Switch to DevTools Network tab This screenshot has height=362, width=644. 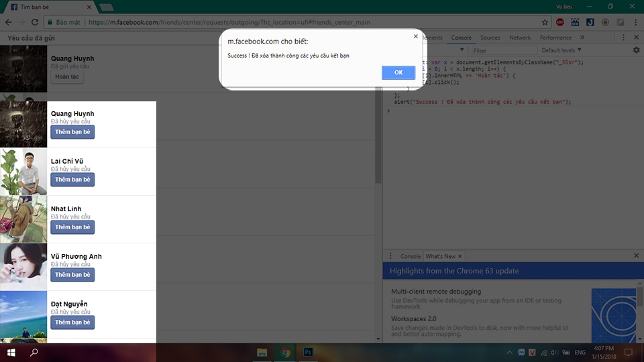pyautogui.click(x=520, y=38)
